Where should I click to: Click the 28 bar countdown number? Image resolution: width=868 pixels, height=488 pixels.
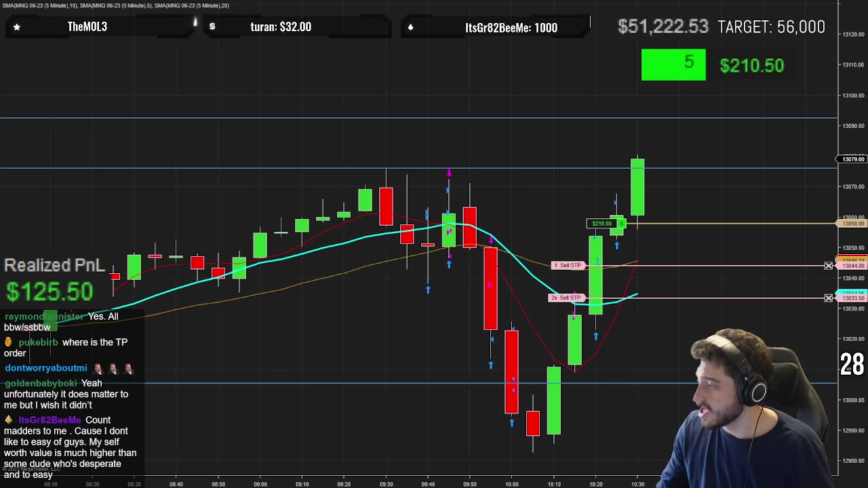852,365
